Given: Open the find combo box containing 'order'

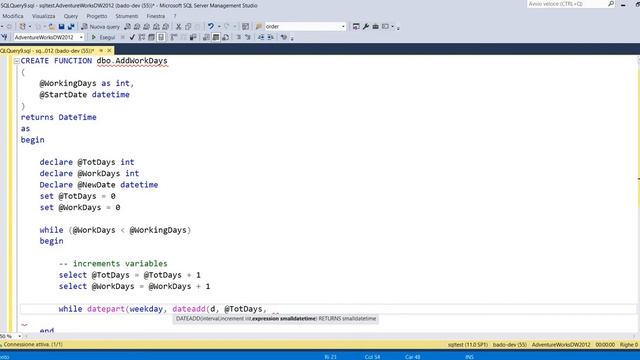Looking at the screenshot, I should click(305, 27).
